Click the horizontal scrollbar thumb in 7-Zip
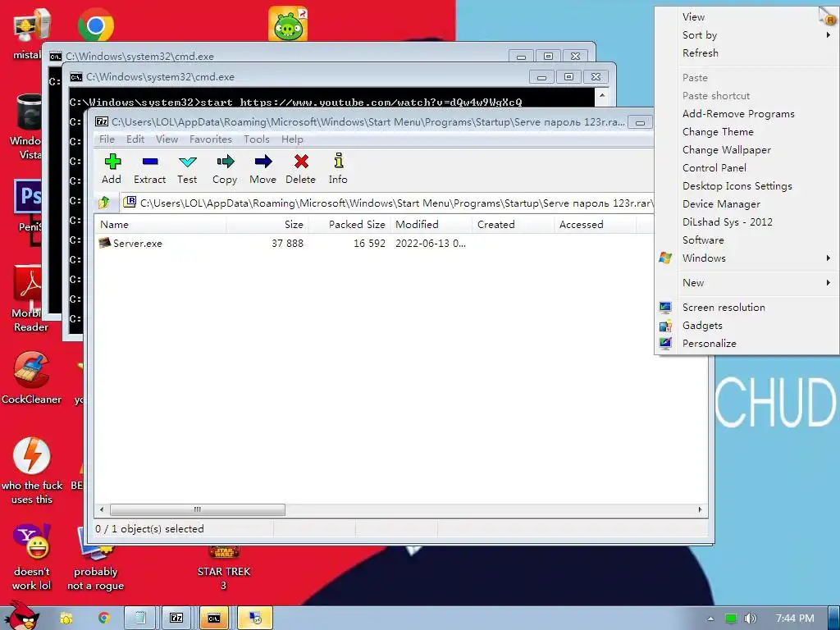 click(198, 509)
